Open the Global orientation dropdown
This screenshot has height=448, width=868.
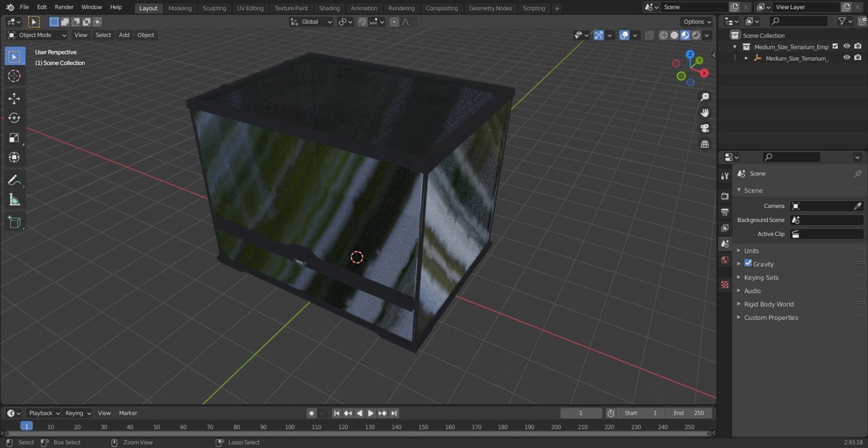tap(311, 22)
